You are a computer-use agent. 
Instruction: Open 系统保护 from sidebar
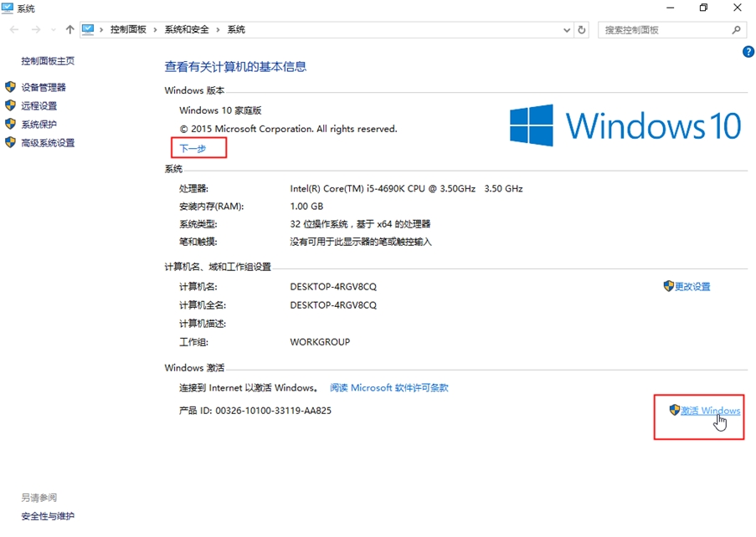(x=39, y=125)
